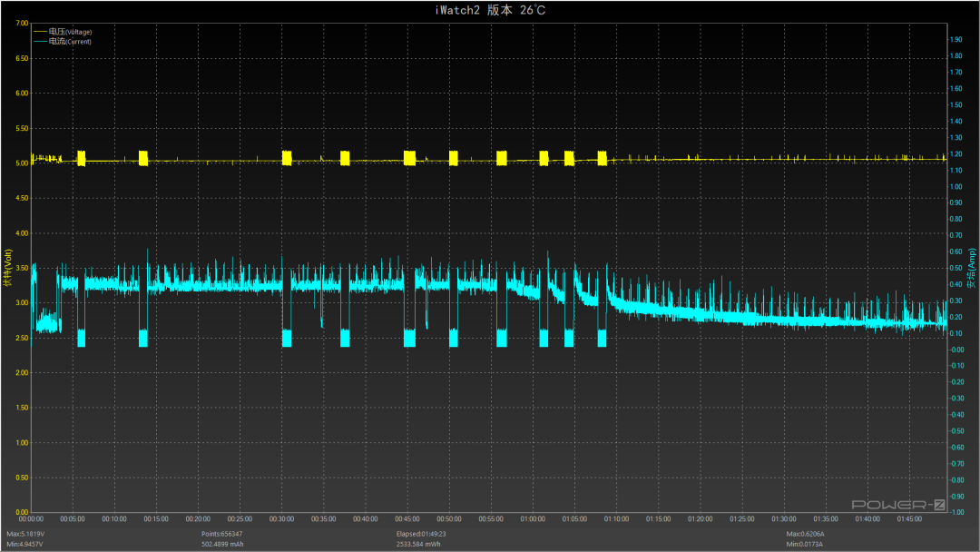This screenshot has width=980, height=552.
Task: Click the 电压(Voltage) legend entry
Action: (70, 32)
